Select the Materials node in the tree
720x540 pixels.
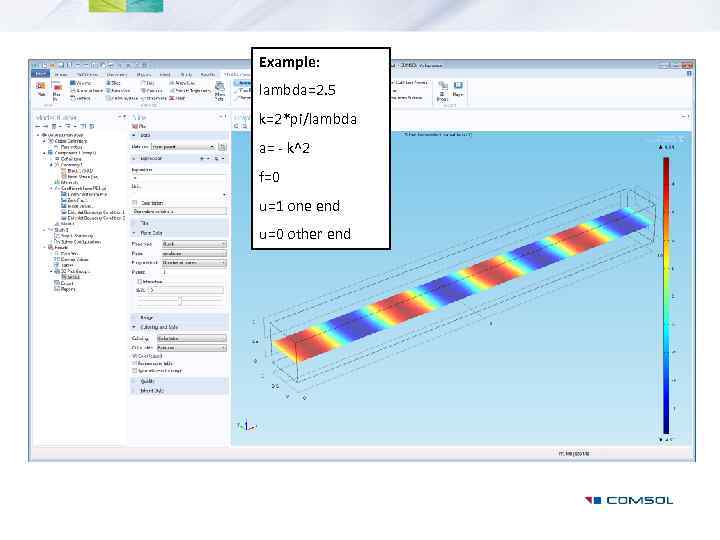point(66,182)
